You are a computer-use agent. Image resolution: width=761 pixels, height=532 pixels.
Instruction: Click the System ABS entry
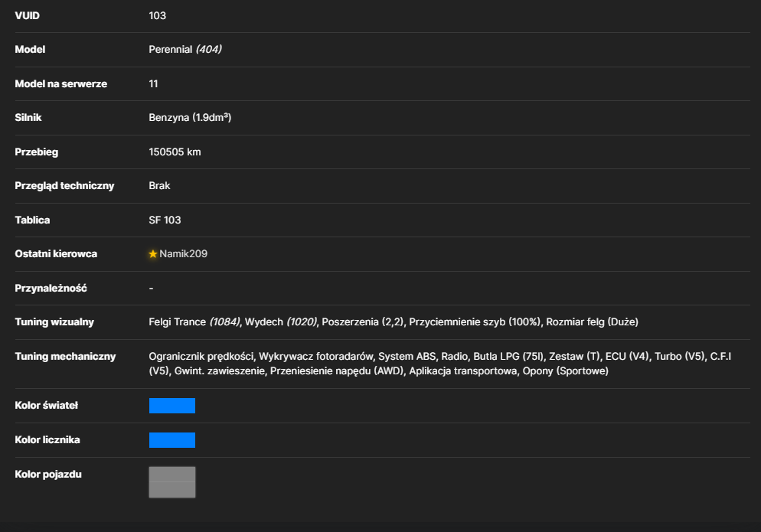click(x=407, y=356)
